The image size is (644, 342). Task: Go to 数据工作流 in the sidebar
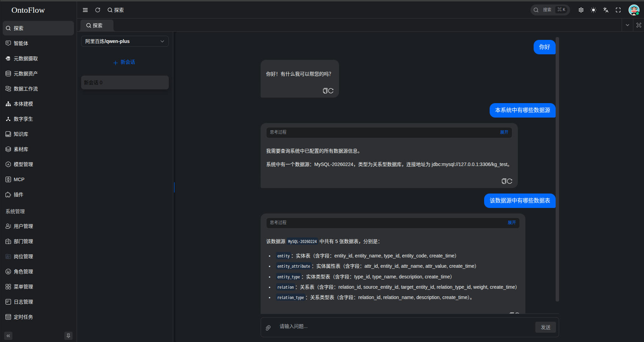click(x=25, y=88)
